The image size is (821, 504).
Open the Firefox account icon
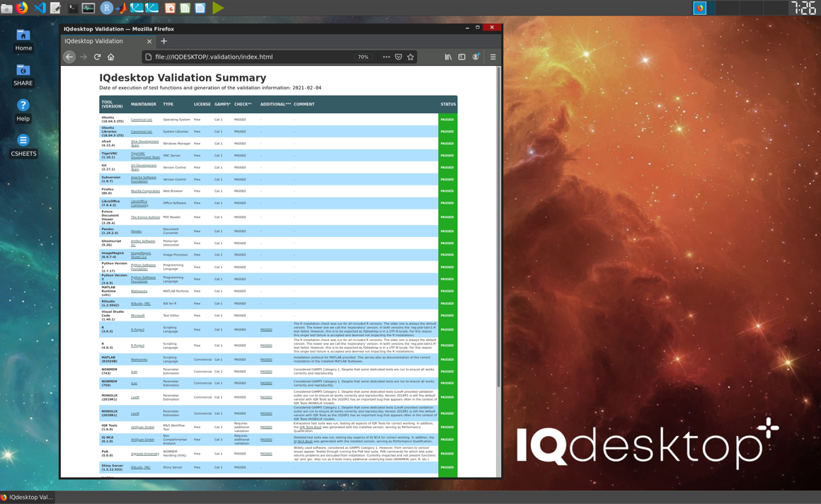click(x=476, y=57)
